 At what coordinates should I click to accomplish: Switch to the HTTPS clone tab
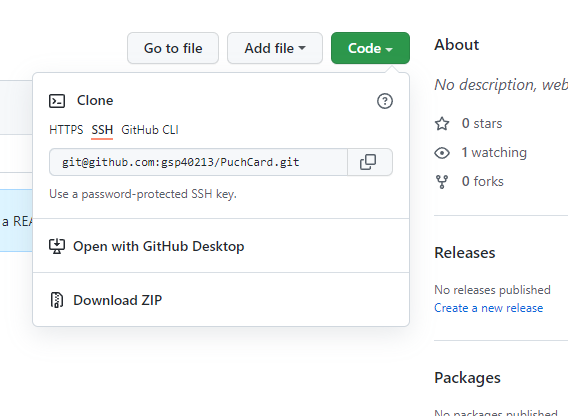coord(66,130)
